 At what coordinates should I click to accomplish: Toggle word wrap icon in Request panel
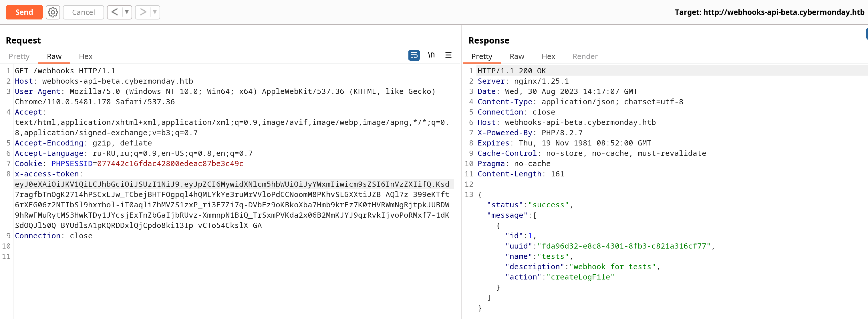(x=414, y=55)
